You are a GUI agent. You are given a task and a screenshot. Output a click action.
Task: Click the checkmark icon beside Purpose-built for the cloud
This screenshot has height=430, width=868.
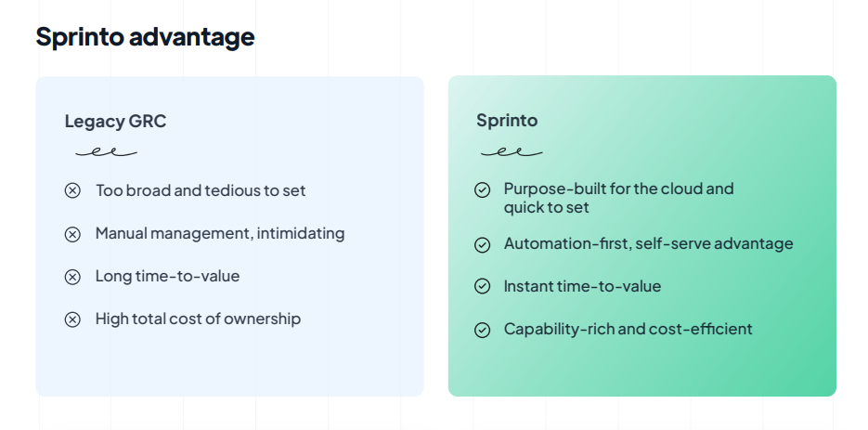tap(482, 190)
